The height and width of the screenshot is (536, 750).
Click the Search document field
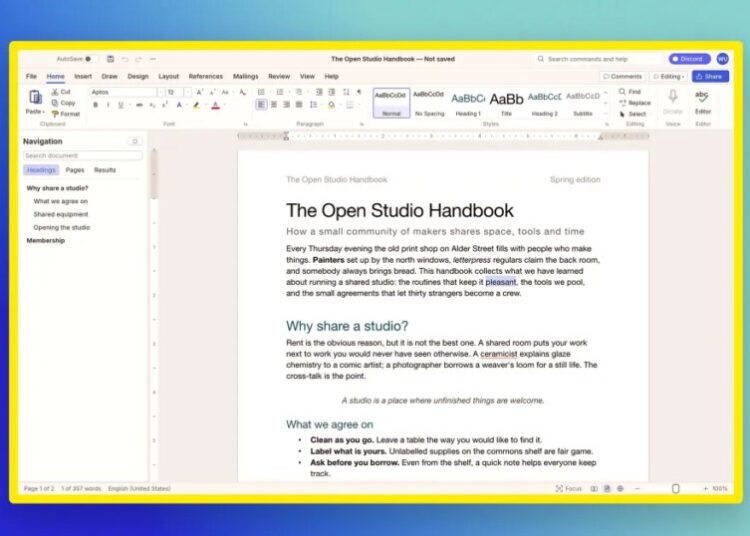[x=83, y=156]
